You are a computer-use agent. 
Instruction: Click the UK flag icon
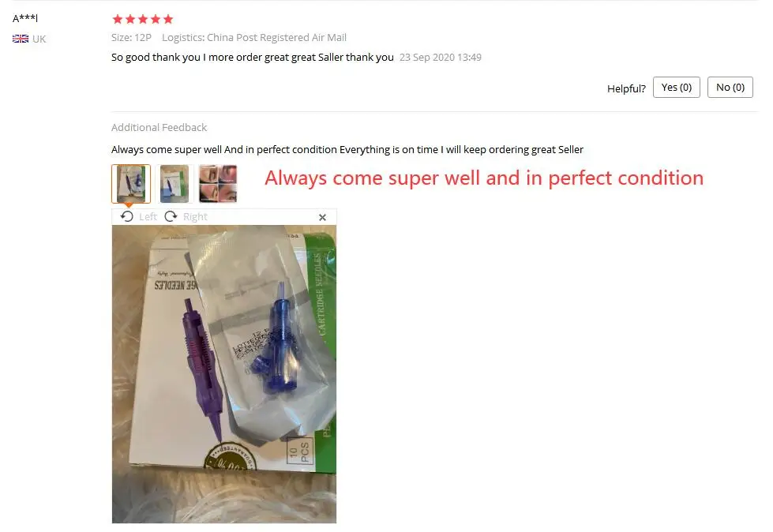pos(21,39)
